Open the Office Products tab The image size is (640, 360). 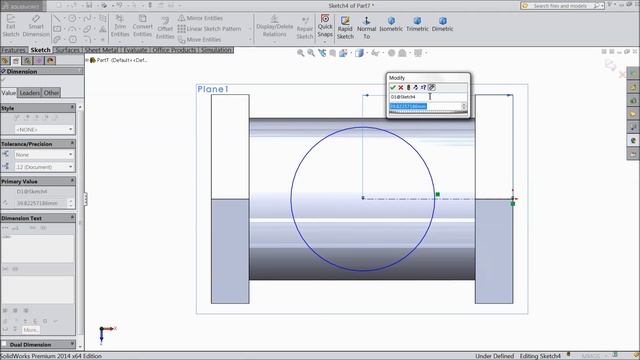pos(174,50)
